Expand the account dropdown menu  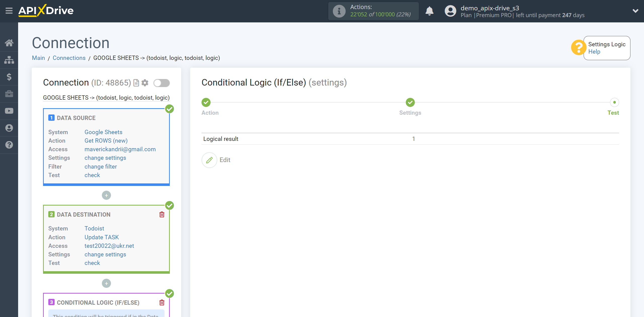pos(634,11)
